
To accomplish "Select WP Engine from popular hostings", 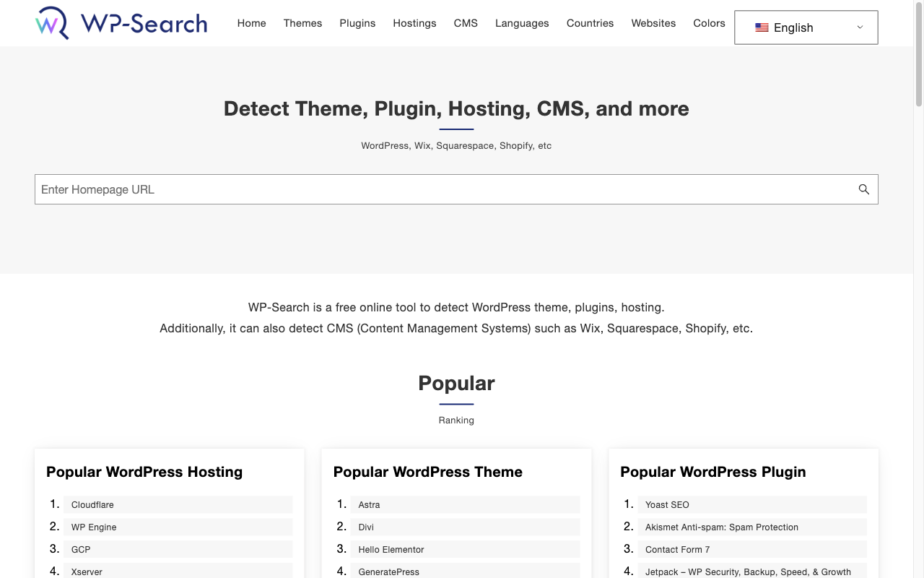I will pos(93,527).
